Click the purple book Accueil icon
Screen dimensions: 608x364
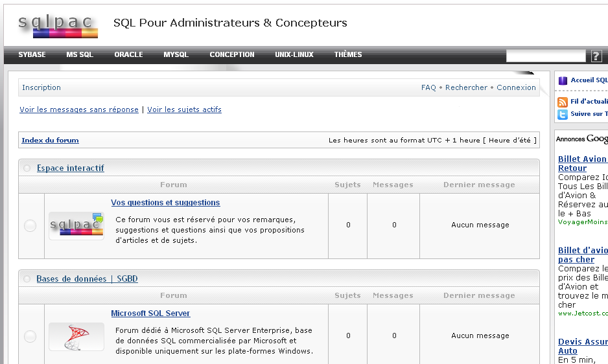[563, 80]
